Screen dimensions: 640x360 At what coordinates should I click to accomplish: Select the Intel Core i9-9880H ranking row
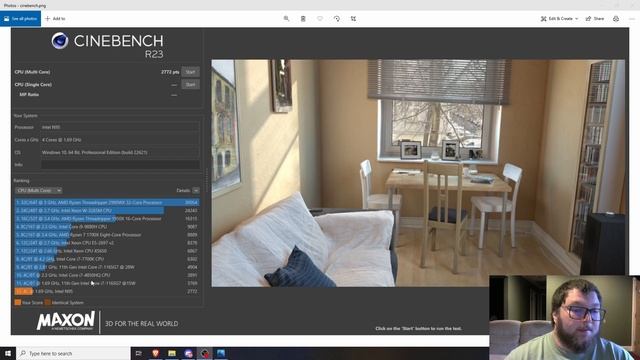[107, 227]
